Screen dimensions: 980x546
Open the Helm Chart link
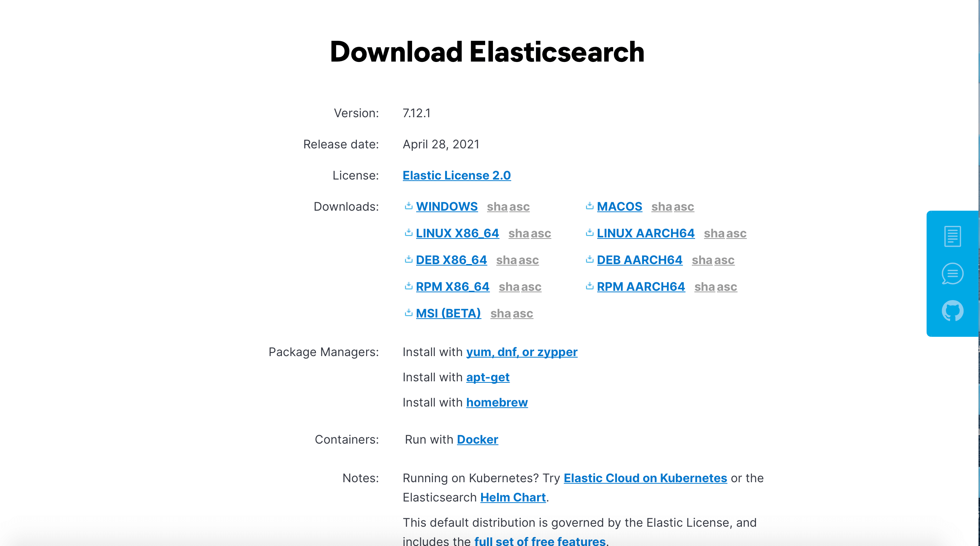click(513, 497)
